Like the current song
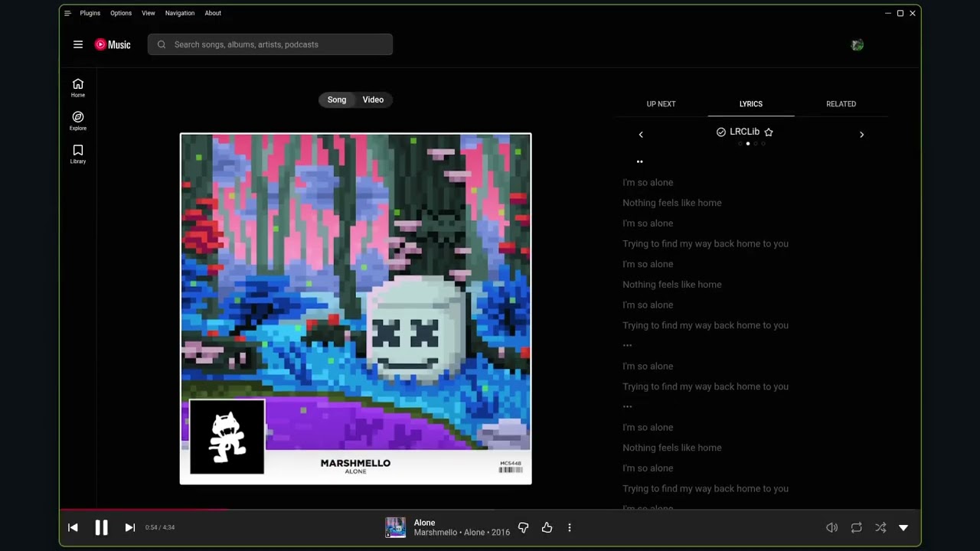Viewport: 980px width, 551px height. 547,527
